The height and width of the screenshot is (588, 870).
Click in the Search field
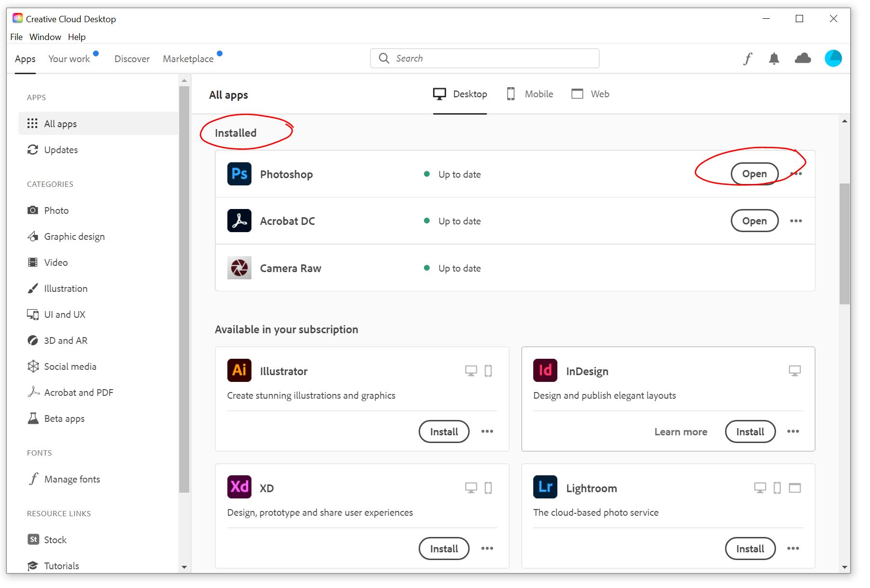tap(485, 58)
